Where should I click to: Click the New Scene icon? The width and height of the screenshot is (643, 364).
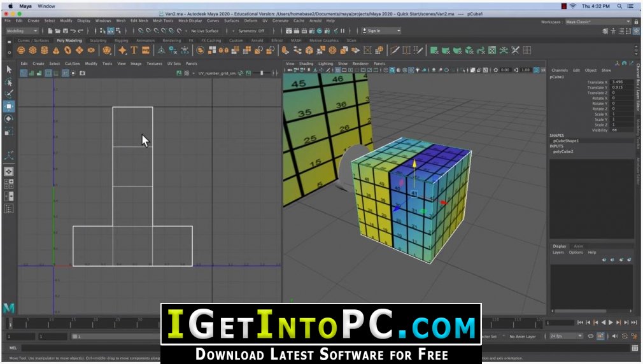[50, 31]
